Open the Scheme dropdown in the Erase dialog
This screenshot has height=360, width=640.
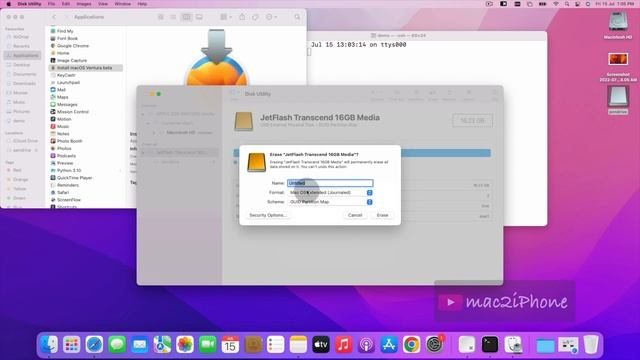click(x=330, y=202)
